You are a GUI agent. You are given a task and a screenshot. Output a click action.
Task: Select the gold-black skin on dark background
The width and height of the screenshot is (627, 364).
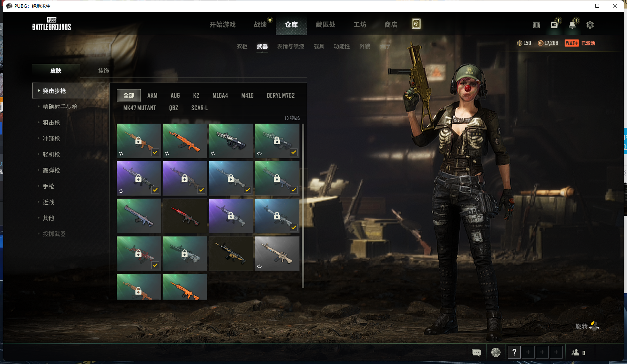[x=231, y=254]
